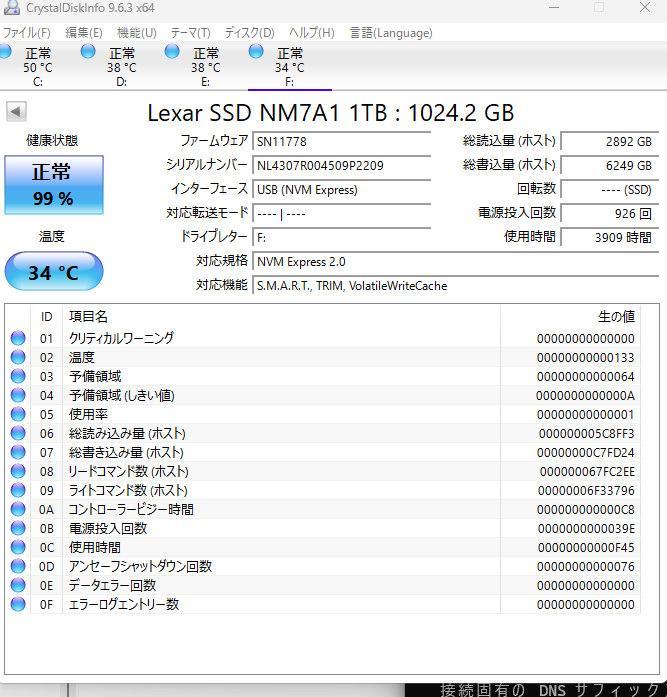667x697 pixels.
Task: Click the firmware field SN11778
Action: (x=341, y=142)
